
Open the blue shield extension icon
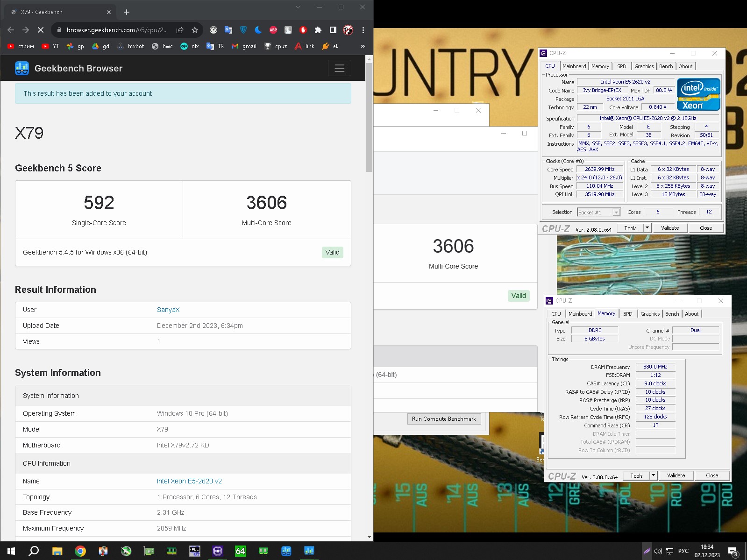(243, 30)
